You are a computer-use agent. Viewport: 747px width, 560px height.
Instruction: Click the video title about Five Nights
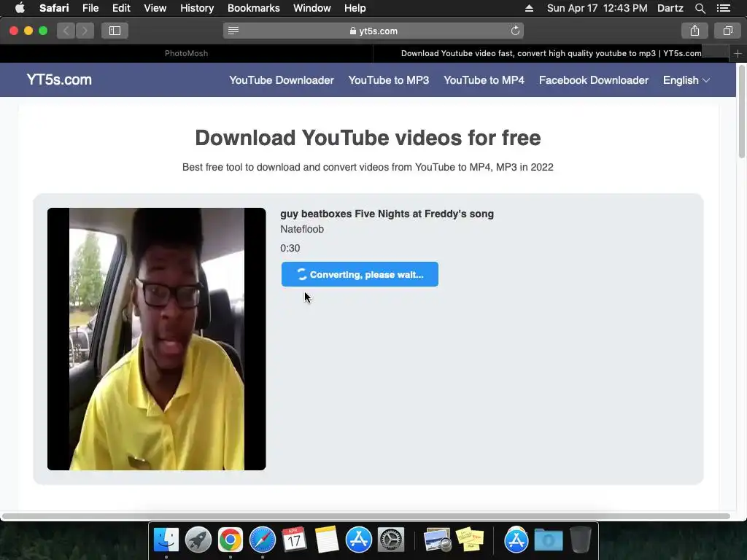click(x=387, y=214)
